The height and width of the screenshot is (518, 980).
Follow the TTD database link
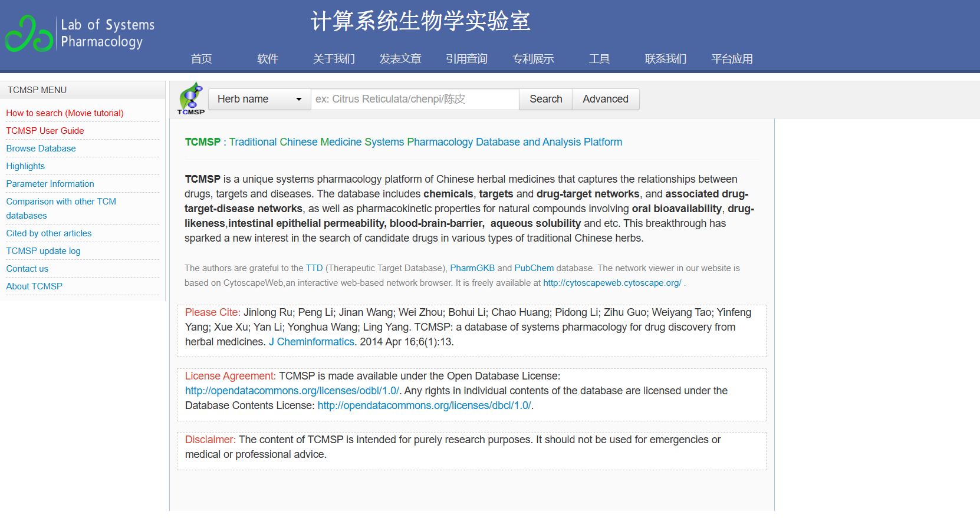[314, 268]
